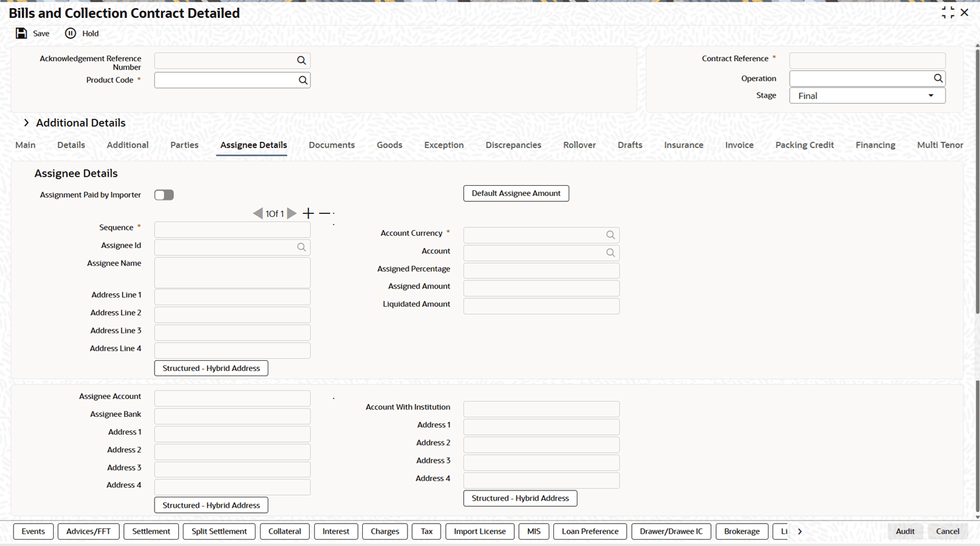980x546 pixels.
Task: Open the Import License subscreen
Action: tap(480, 531)
